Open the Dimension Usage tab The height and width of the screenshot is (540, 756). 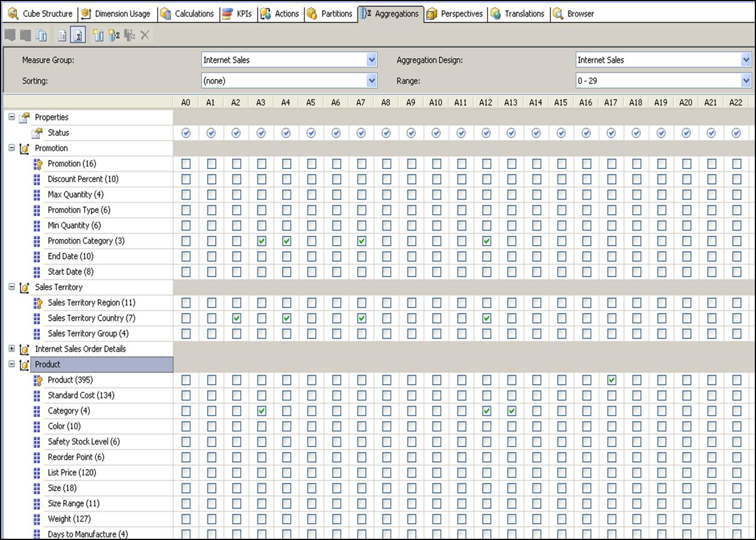point(116,13)
